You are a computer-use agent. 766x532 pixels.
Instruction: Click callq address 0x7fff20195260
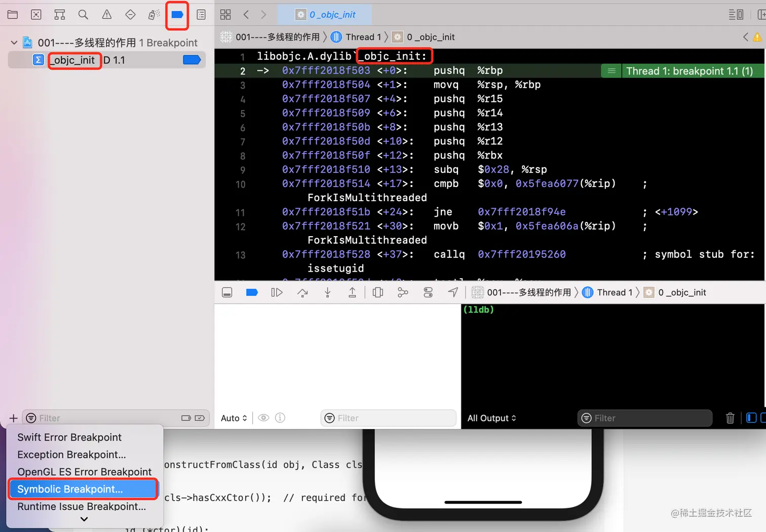point(522,254)
